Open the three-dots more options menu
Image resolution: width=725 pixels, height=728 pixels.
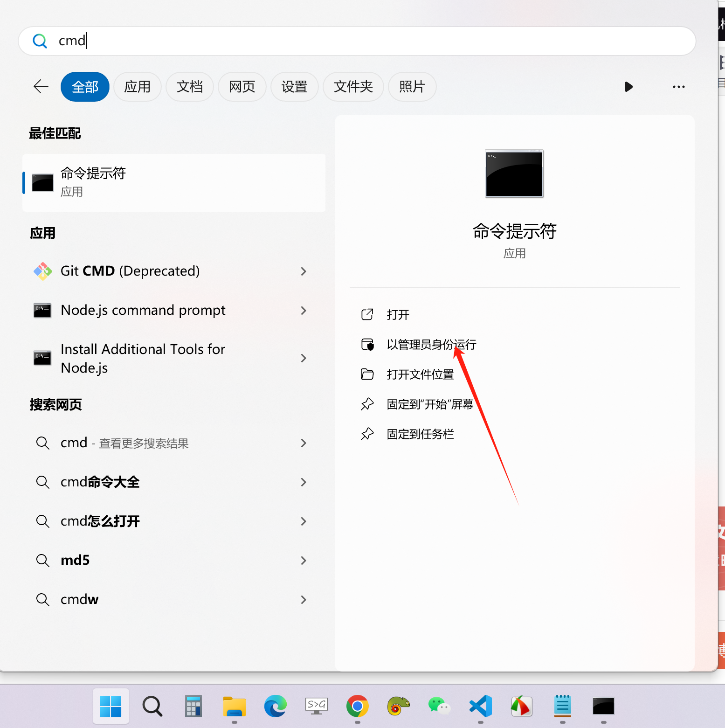[678, 87]
